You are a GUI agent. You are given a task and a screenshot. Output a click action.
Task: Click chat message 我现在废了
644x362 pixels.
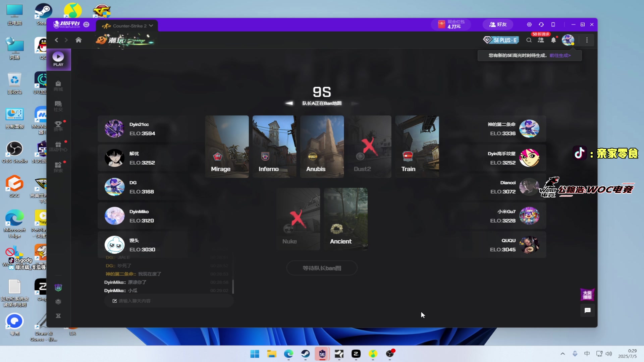pyautogui.click(x=150, y=274)
